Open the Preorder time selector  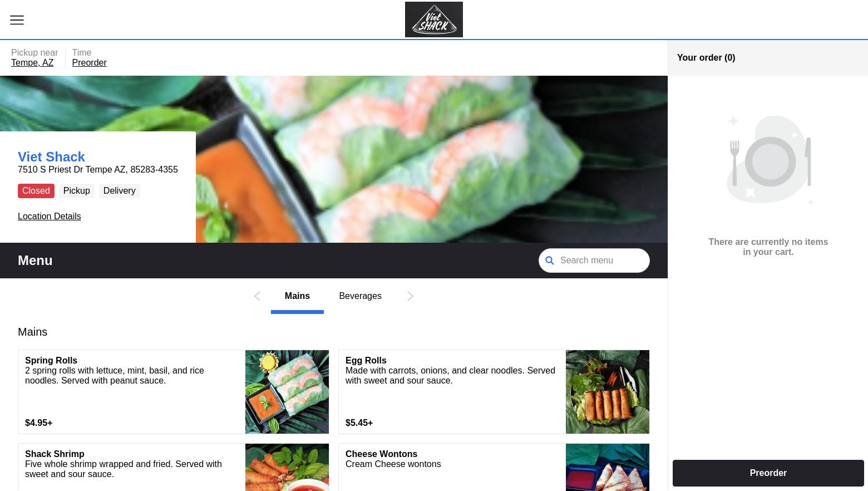coord(89,63)
